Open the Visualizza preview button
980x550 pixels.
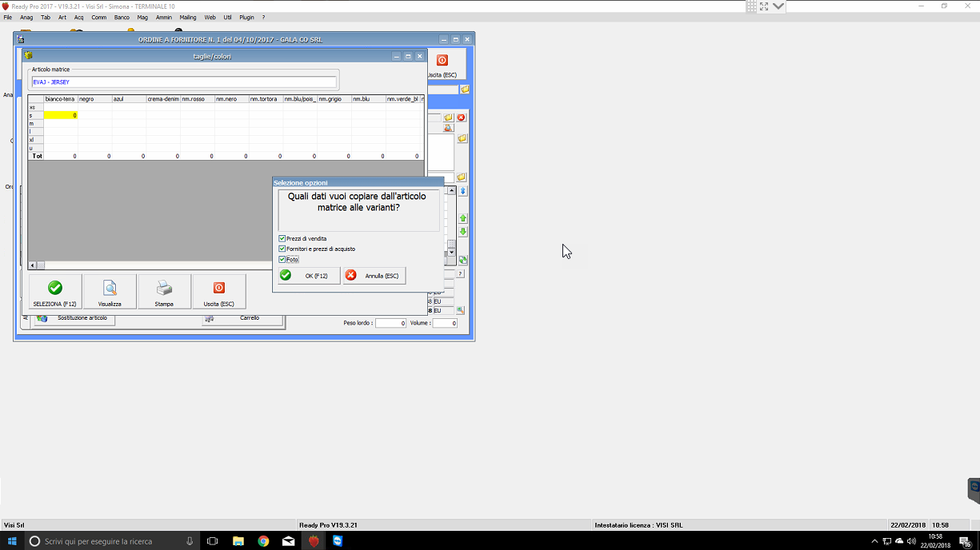click(x=110, y=292)
